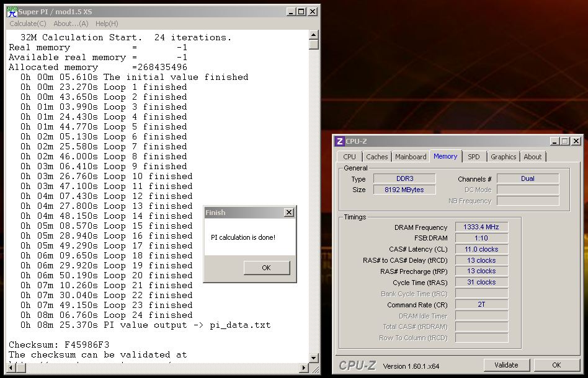Switch to the Graphics tab in CPU-Z
The width and height of the screenshot is (588, 378).
(503, 157)
